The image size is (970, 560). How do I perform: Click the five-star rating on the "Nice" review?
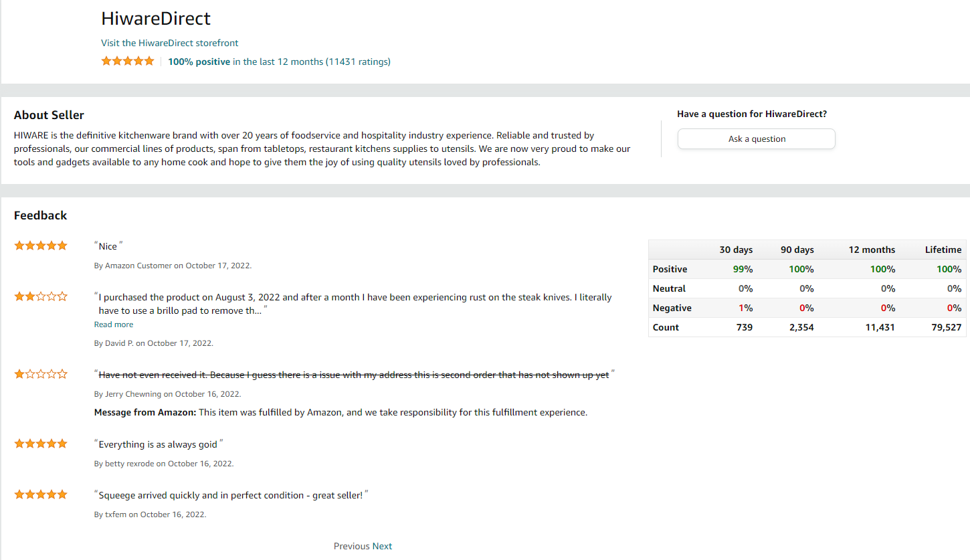pyautogui.click(x=41, y=246)
